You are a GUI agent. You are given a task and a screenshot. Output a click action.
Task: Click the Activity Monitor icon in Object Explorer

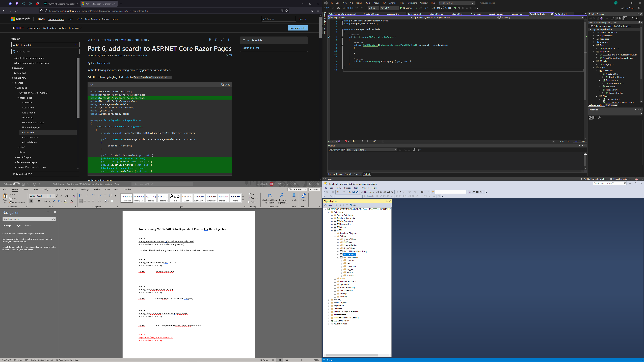355,205
